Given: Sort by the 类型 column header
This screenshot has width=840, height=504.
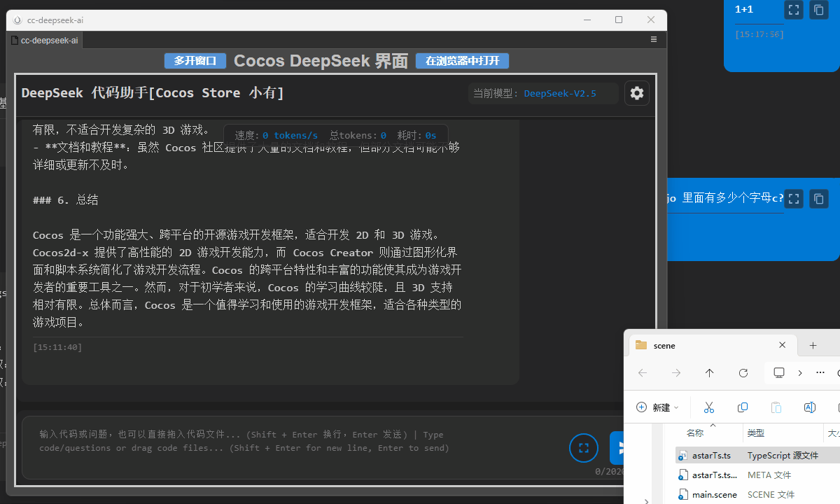Looking at the screenshot, I should click(756, 433).
